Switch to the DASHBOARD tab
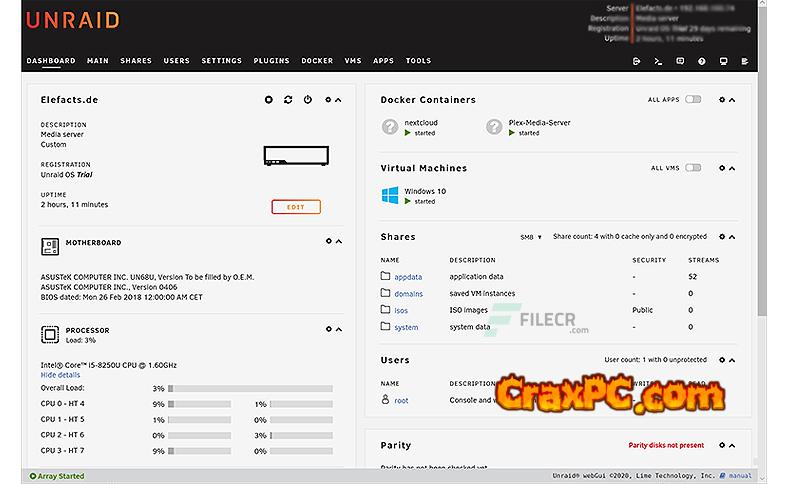786x484 pixels. [51, 61]
